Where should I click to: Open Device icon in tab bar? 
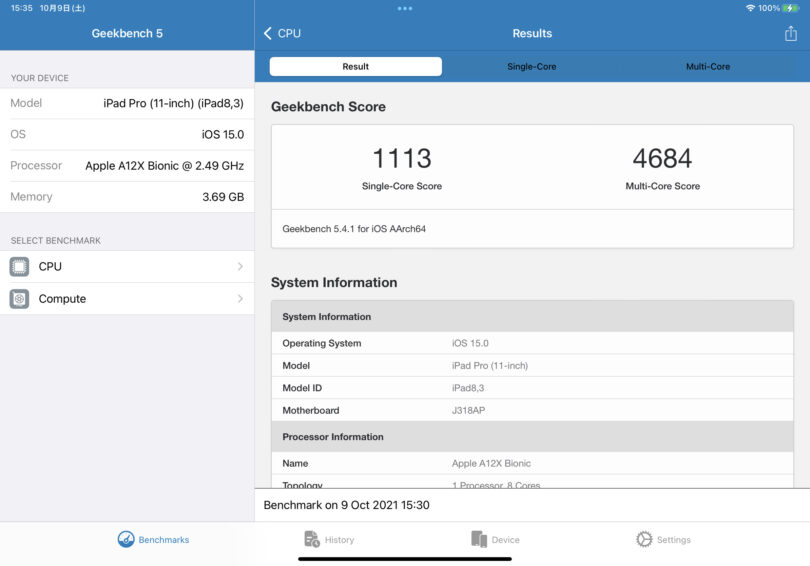click(479, 539)
